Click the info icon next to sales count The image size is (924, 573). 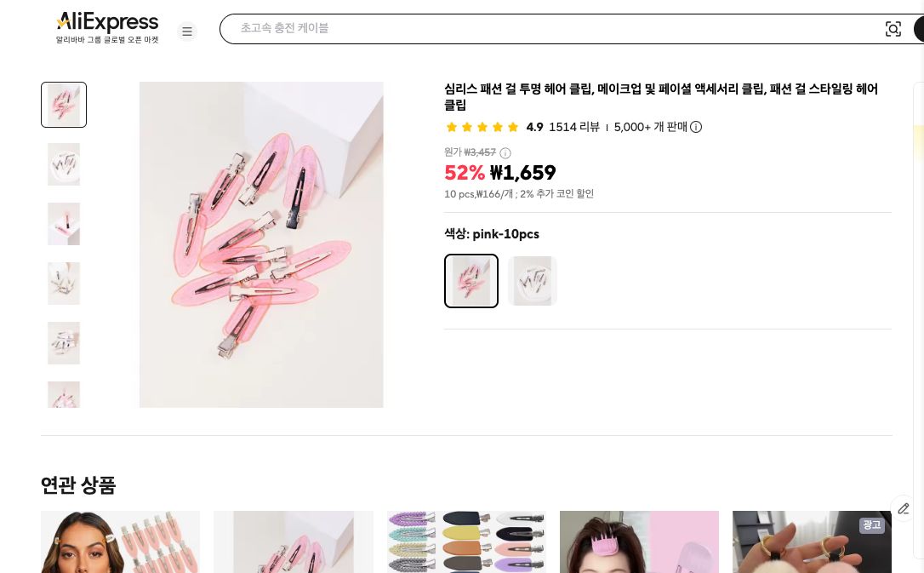pos(696,127)
